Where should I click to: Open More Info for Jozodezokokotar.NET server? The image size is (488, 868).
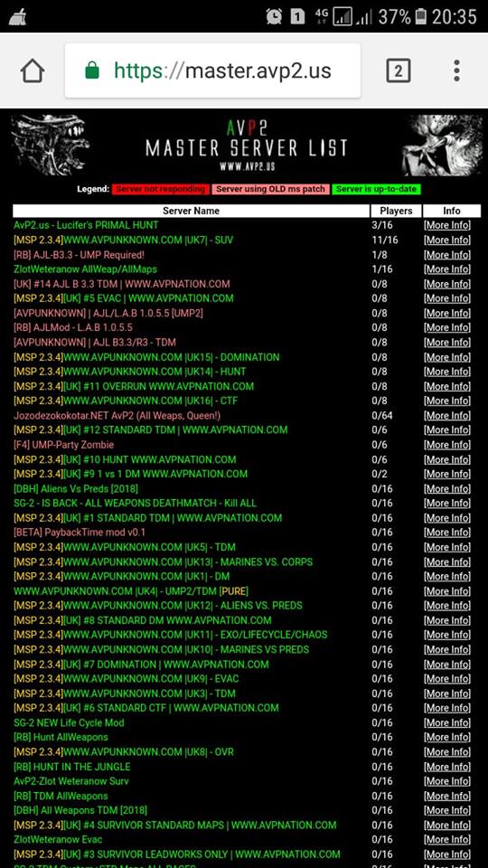(447, 416)
